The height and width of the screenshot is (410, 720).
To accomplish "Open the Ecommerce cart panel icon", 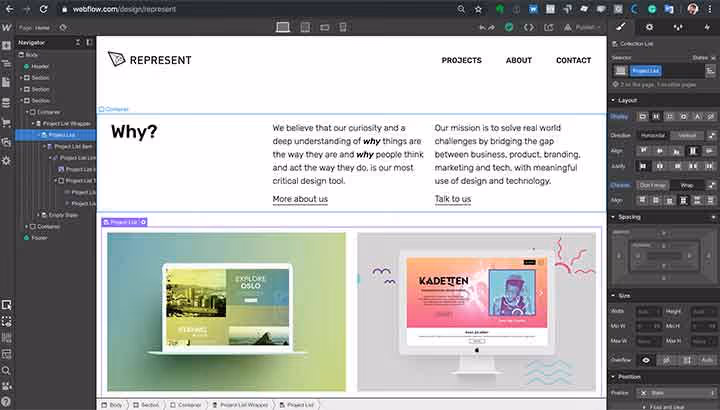I will click(6, 123).
